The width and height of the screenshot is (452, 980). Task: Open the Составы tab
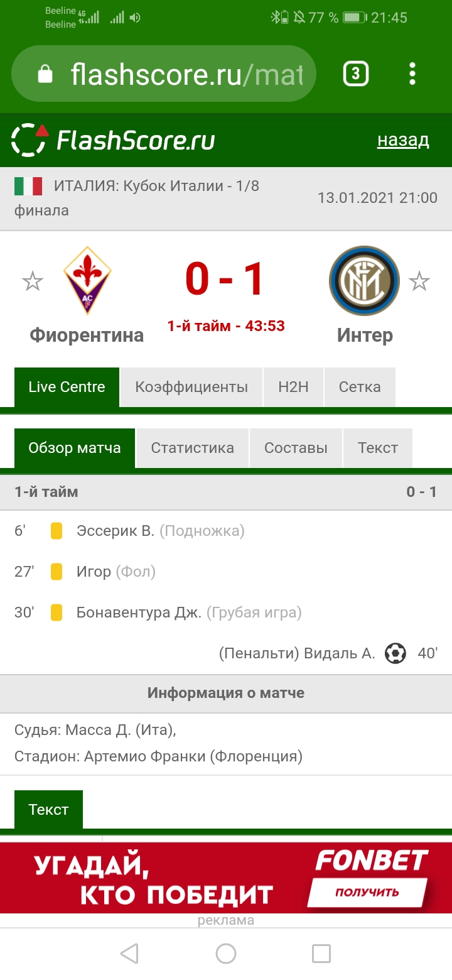tap(296, 448)
